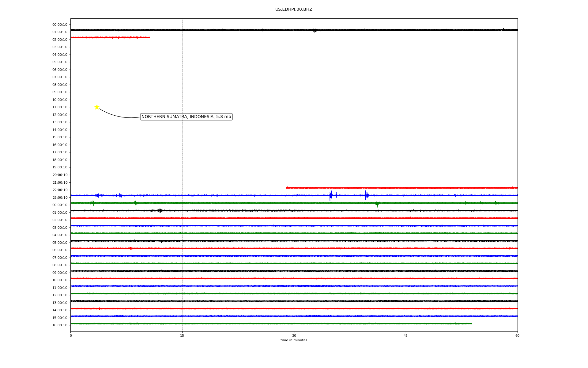Click the 21:00:10 y-axis time label
Screen dimensions: 588x368
(60, 182)
